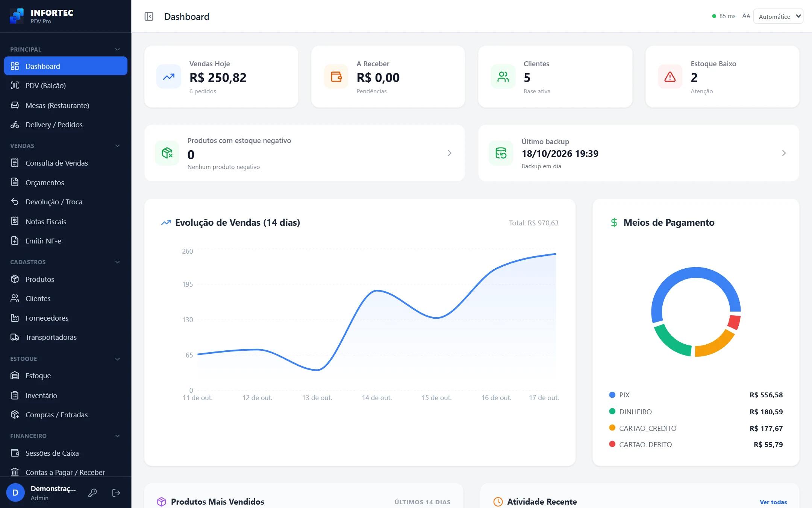
Task: Open the Automático theme dropdown
Action: click(x=778, y=16)
